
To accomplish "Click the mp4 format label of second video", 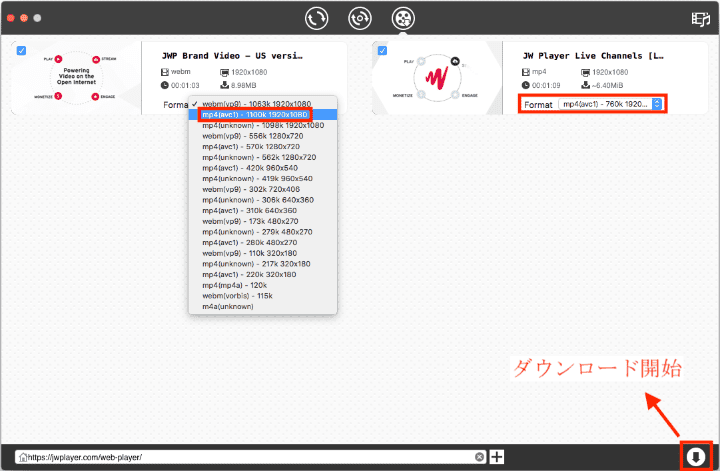I will point(539,72).
